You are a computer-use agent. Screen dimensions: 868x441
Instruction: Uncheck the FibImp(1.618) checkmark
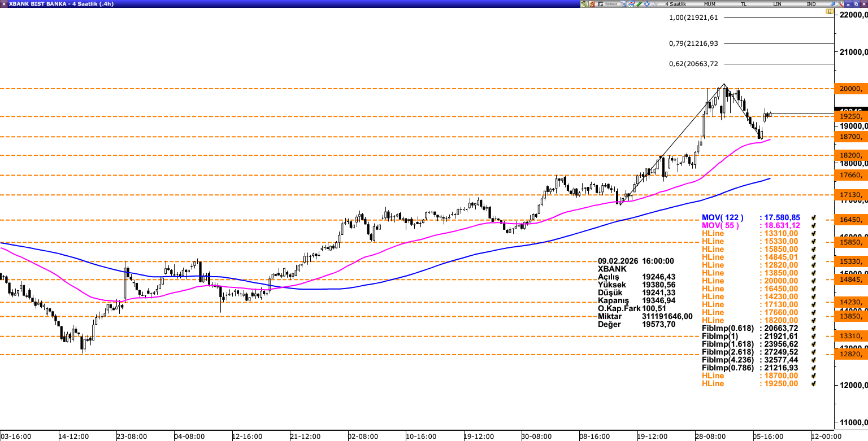(x=814, y=344)
